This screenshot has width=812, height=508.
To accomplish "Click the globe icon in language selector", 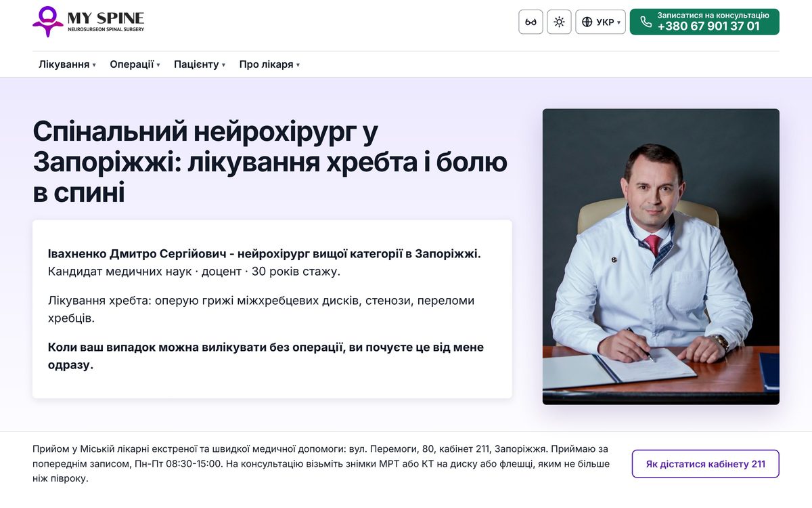I will coord(587,22).
